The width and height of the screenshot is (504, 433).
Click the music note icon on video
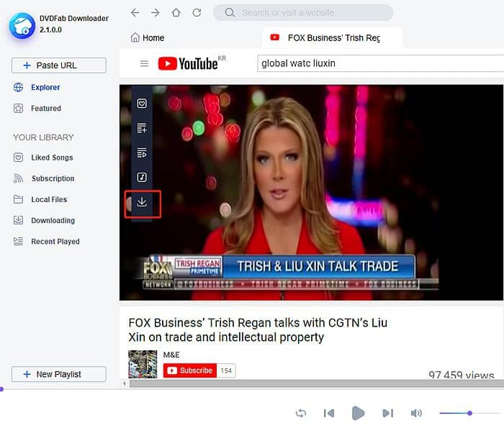coord(142,178)
